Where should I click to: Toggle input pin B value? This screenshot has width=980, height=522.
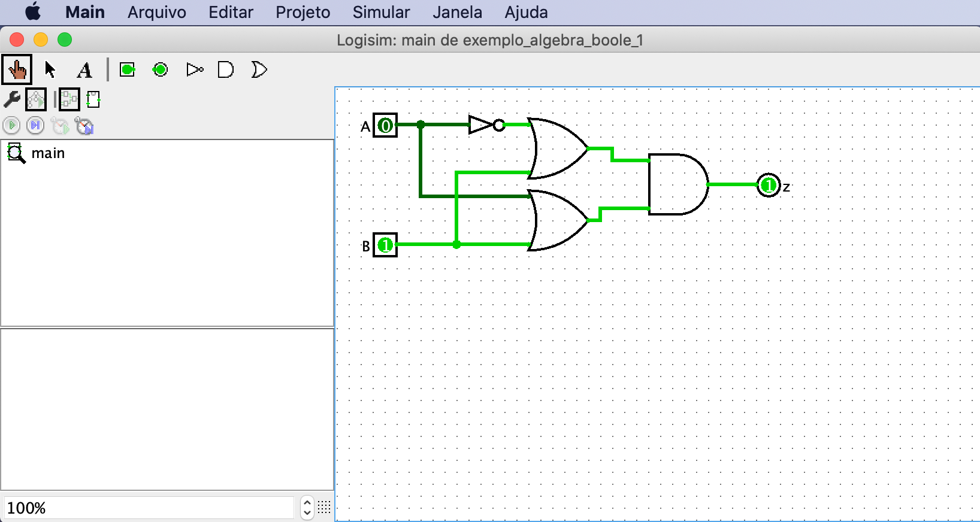[x=385, y=245]
